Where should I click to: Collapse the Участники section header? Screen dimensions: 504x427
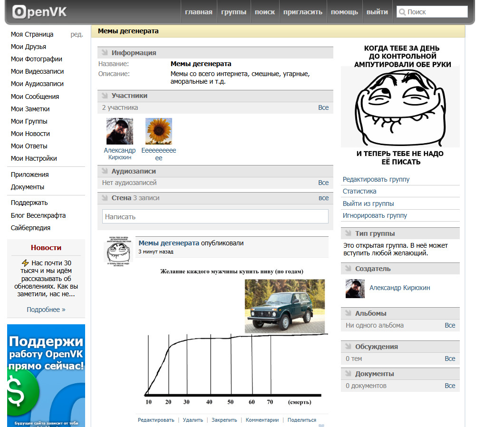pos(129,96)
